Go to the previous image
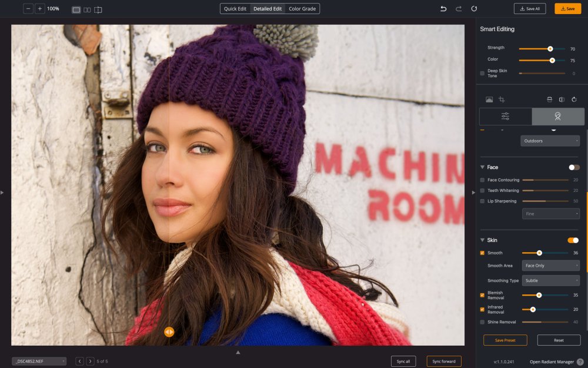Viewport: 588px width, 368px height. 79,362
